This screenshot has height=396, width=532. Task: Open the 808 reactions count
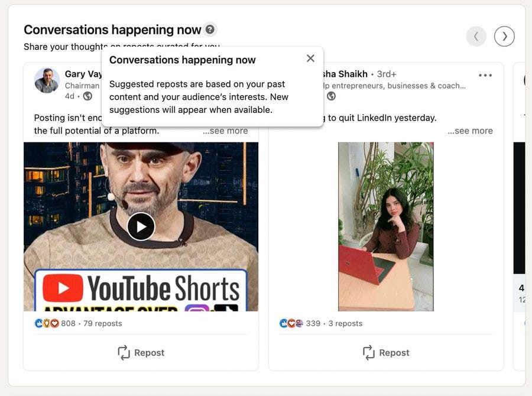[x=68, y=323]
